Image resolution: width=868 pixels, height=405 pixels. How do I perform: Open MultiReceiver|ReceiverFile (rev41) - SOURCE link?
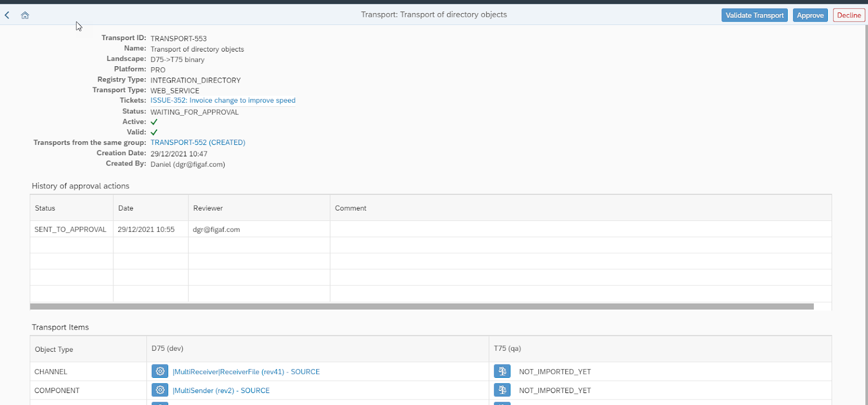coord(246,372)
